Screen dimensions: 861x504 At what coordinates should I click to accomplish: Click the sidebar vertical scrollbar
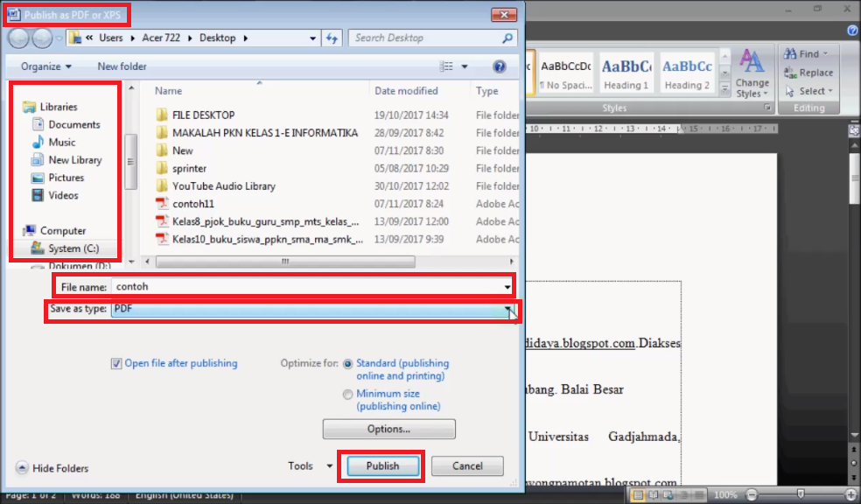130,162
